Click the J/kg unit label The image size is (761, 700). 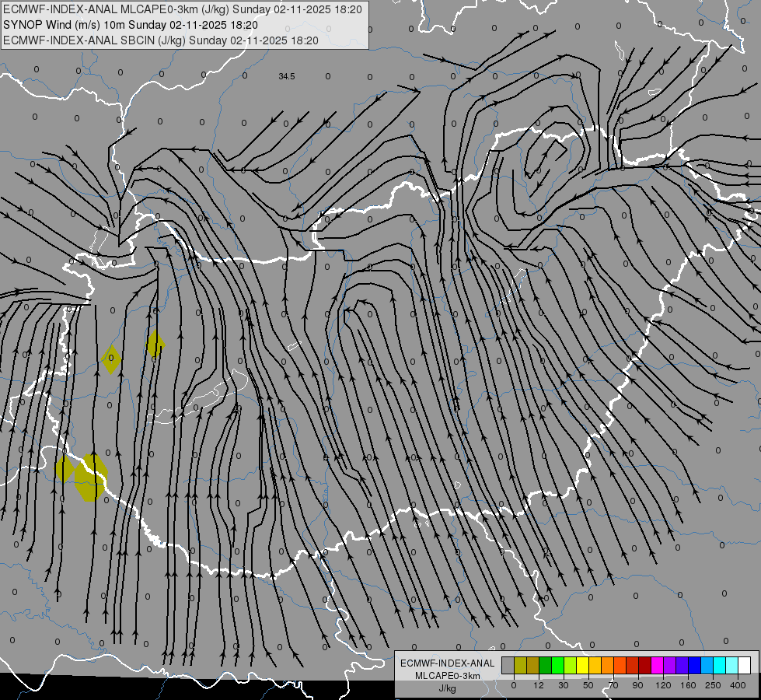click(447, 689)
